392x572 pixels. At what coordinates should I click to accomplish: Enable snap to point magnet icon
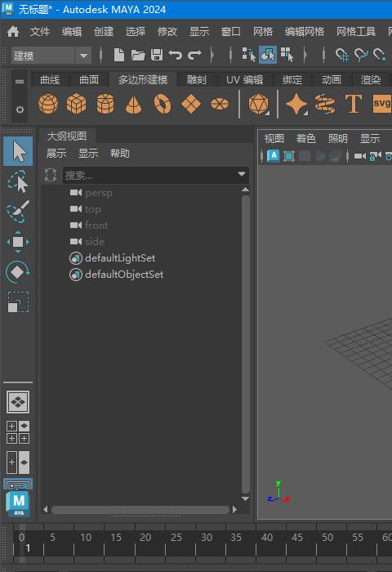coord(379,55)
